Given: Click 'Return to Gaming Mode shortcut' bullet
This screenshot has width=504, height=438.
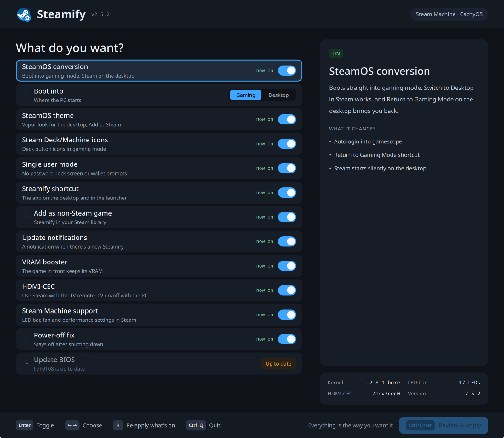Looking at the screenshot, I should click(377, 155).
